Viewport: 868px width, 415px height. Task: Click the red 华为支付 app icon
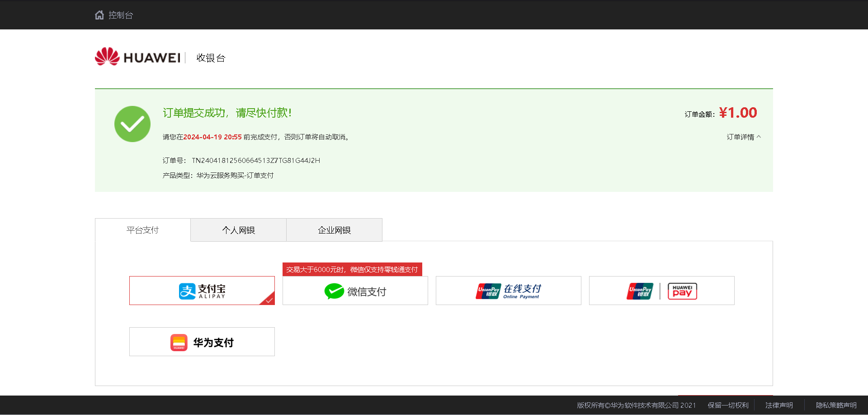(179, 342)
